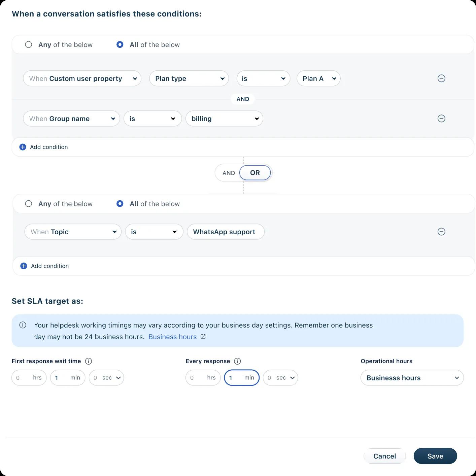
Task: Expand the billing group name dropdown
Action: click(224, 118)
